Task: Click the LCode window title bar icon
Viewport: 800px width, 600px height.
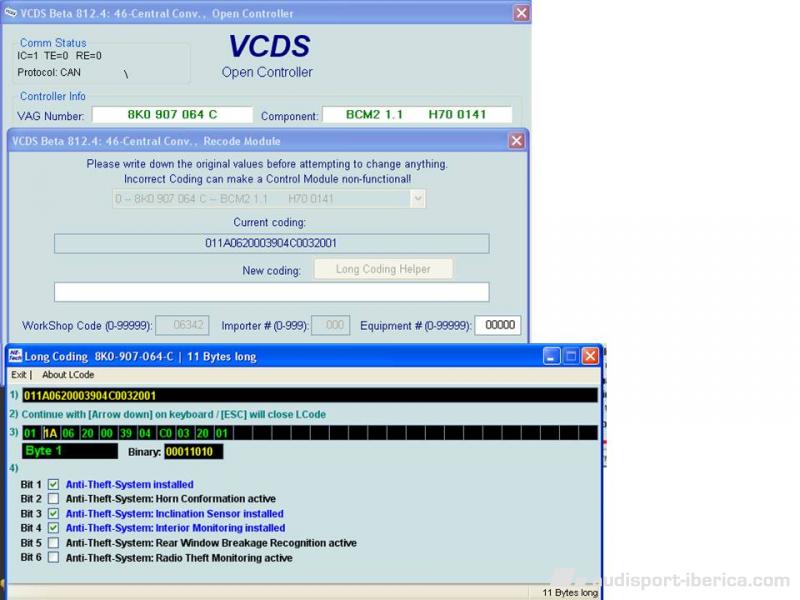Action: 15,356
